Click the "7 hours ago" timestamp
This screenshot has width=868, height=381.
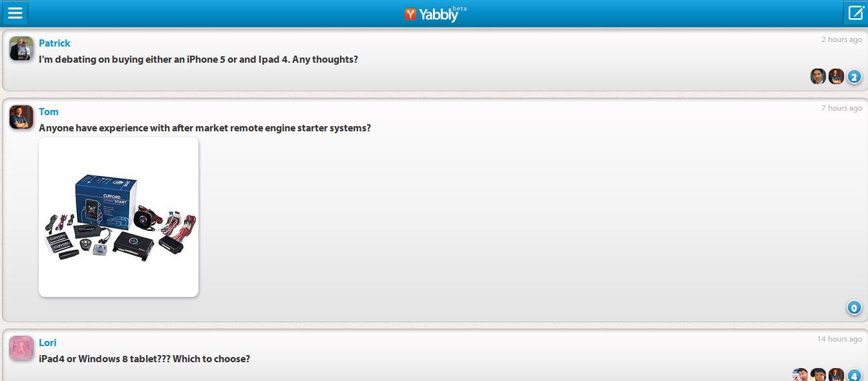(842, 108)
